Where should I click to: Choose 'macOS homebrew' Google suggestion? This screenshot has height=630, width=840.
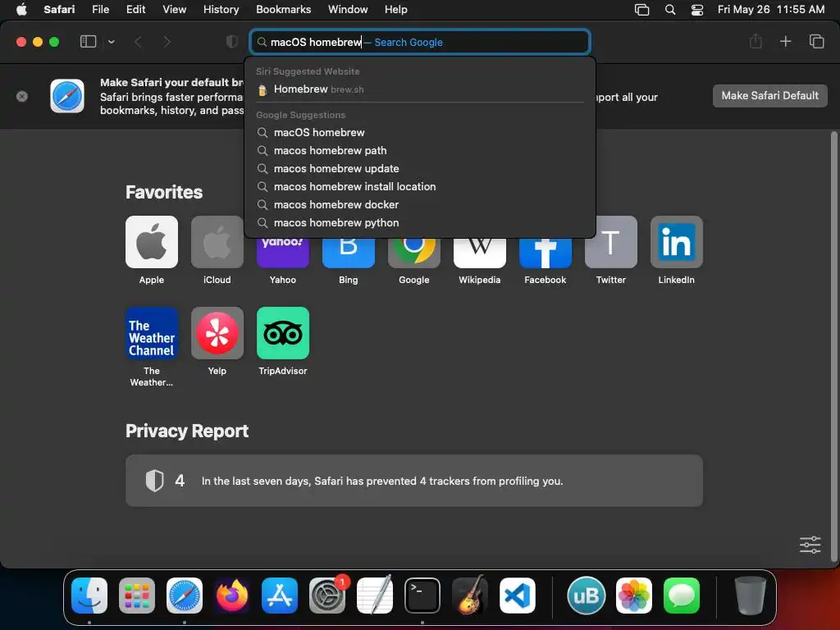tap(420, 132)
